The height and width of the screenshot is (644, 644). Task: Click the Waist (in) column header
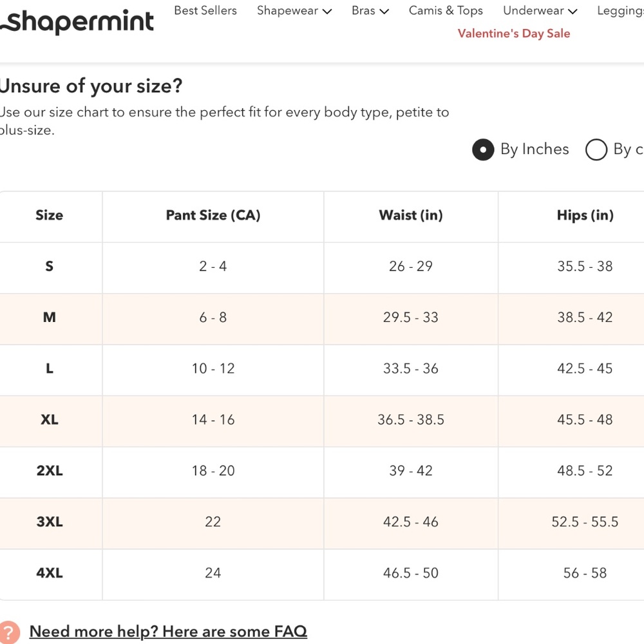pyautogui.click(x=411, y=215)
